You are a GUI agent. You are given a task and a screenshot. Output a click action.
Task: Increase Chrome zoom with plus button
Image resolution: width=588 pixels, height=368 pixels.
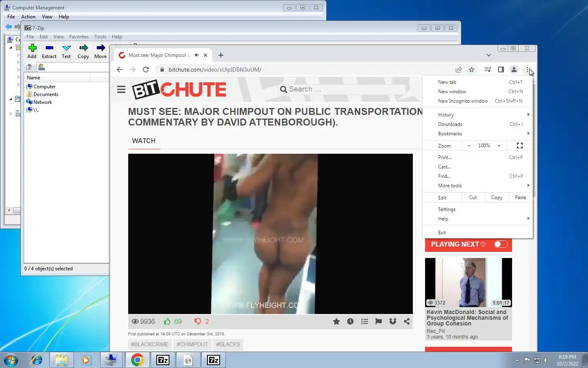499,146
